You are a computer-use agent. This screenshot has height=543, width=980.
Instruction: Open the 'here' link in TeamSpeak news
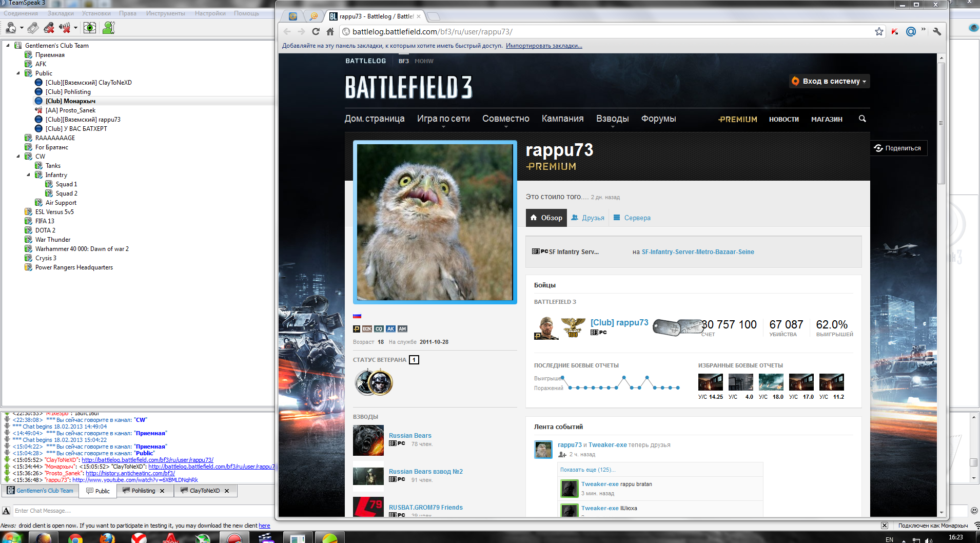(x=264, y=526)
